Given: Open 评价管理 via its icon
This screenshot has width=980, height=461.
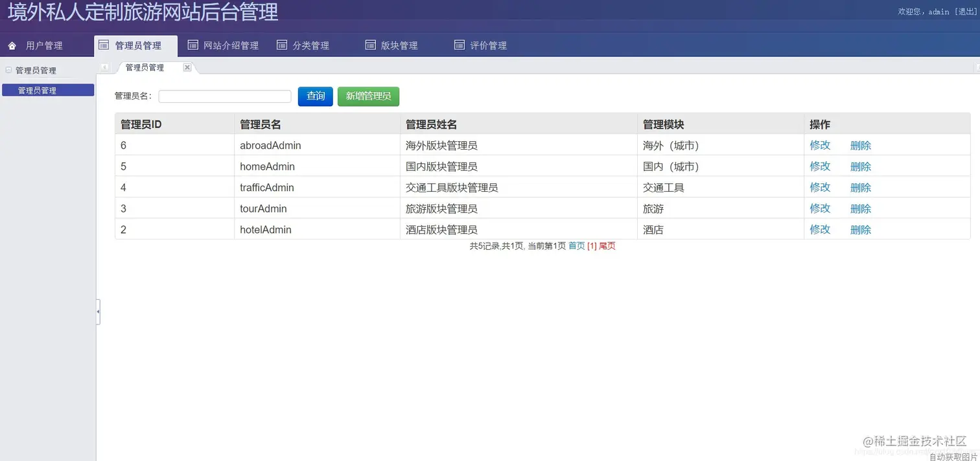Looking at the screenshot, I should tap(458, 45).
